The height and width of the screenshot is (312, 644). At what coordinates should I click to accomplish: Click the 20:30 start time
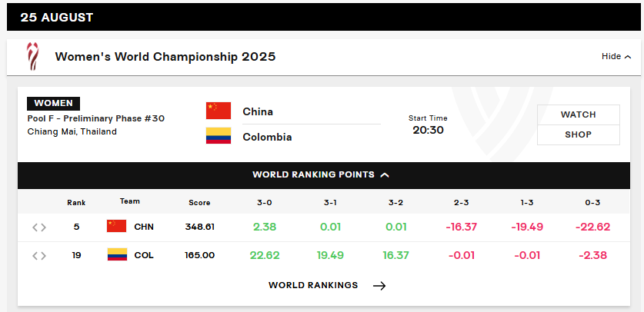[x=428, y=130]
